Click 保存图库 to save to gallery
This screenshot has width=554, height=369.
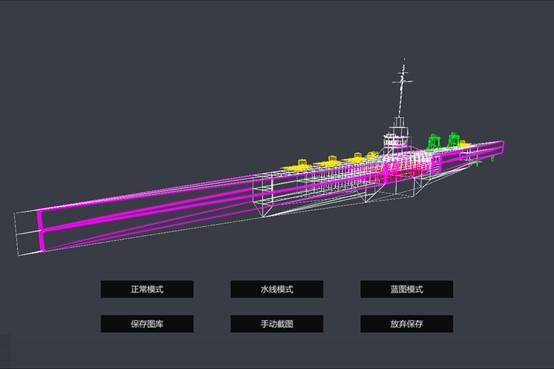147,324
